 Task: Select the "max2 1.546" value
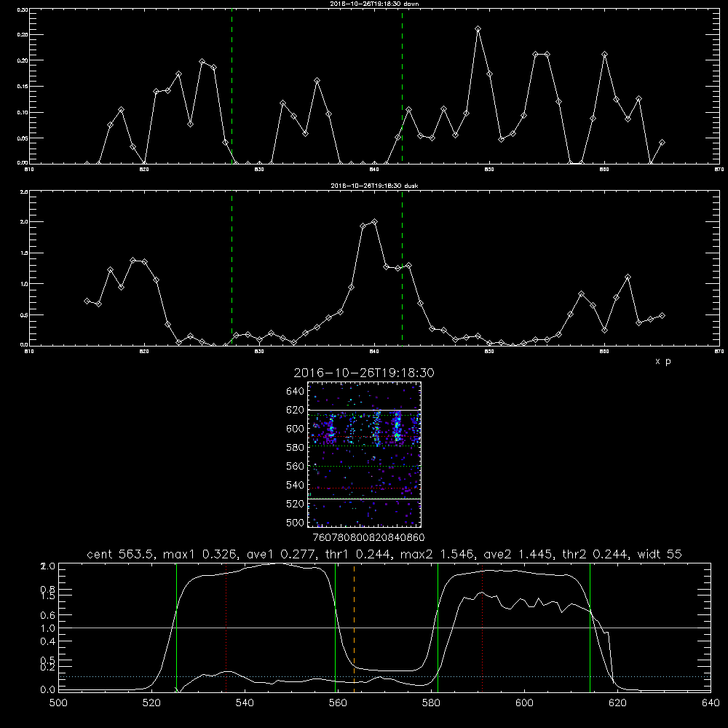(438, 554)
